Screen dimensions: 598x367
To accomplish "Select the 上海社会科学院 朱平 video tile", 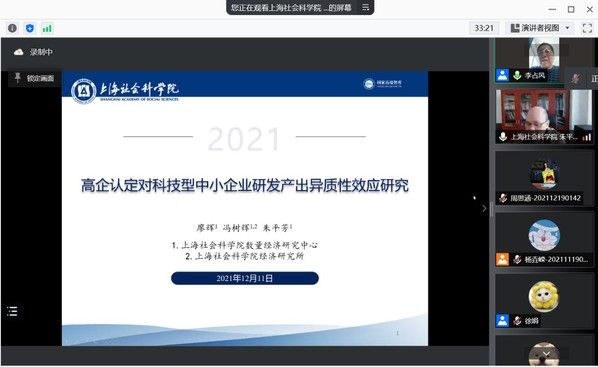I will click(544, 116).
